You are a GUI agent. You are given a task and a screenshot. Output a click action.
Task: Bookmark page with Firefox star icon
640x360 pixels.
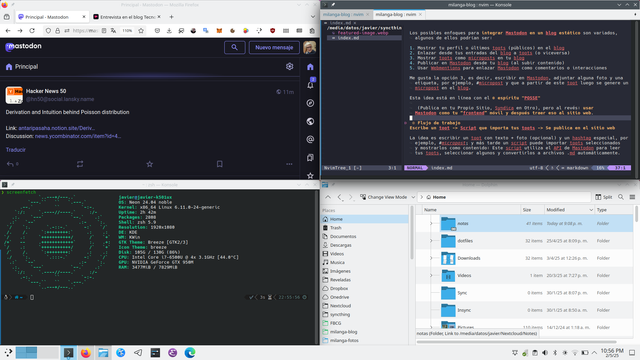(x=141, y=31)
